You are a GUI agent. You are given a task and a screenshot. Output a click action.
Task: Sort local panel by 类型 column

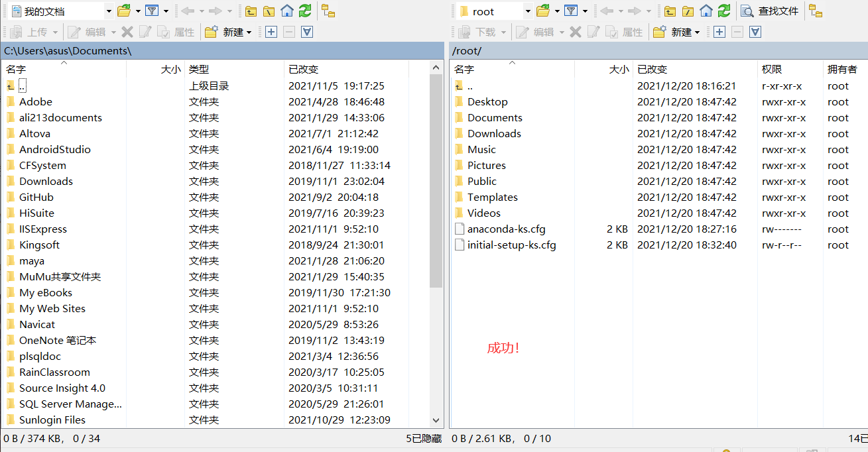click(x=234, y=69)
